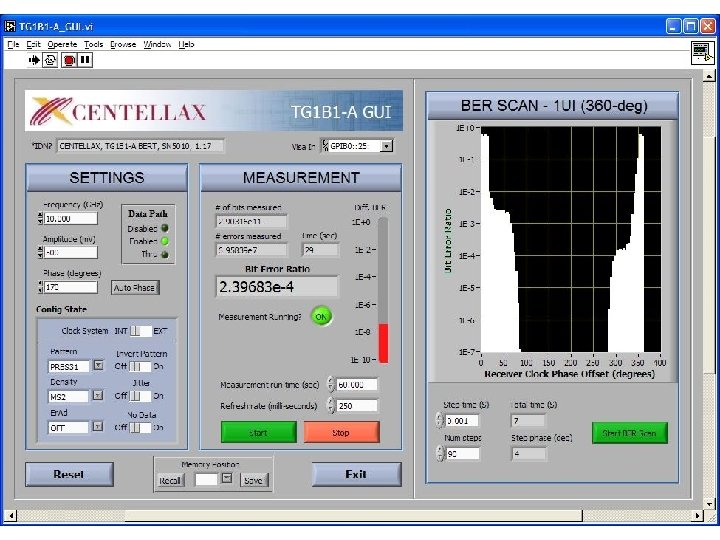Toggle the No Data Off/On switch

pyautogui.click(x=141, y=428)
